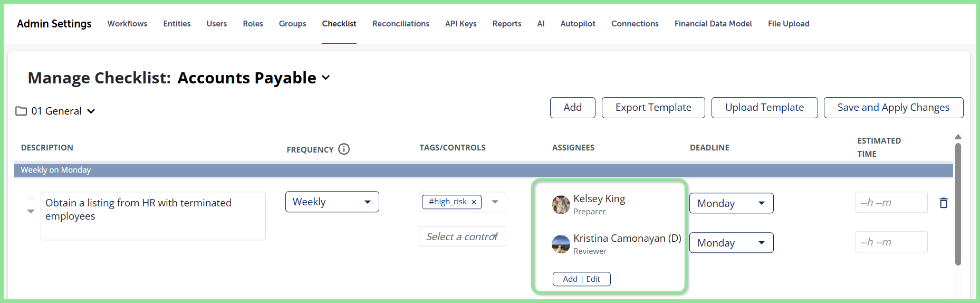This screenshot has height=303, width=980.
Task: Click the DESCRIPTION column header
Action: pyautogui.click(x=47, y=148)
